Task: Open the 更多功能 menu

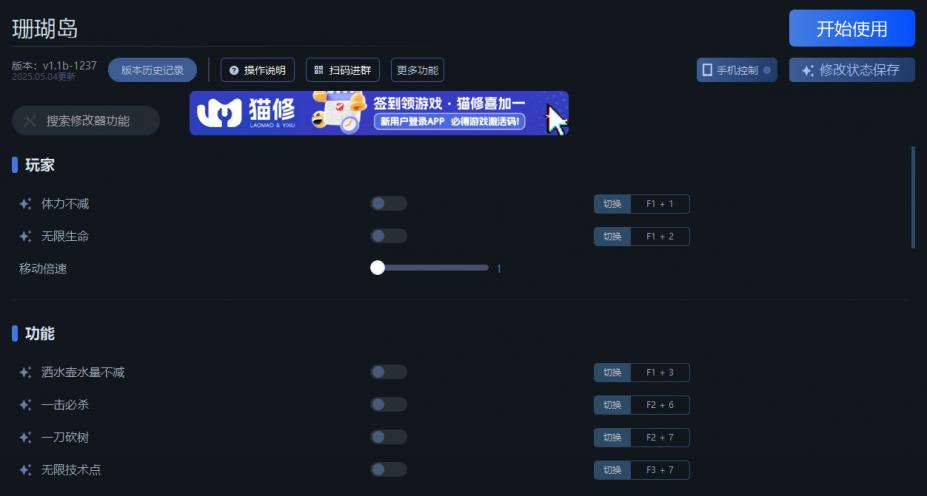Action: click(417, 70)
